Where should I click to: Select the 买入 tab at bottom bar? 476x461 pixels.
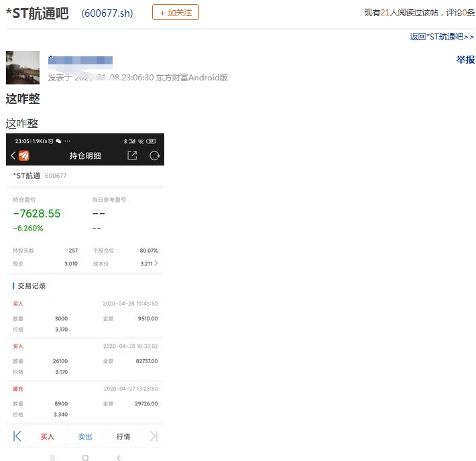pos(47,436)
